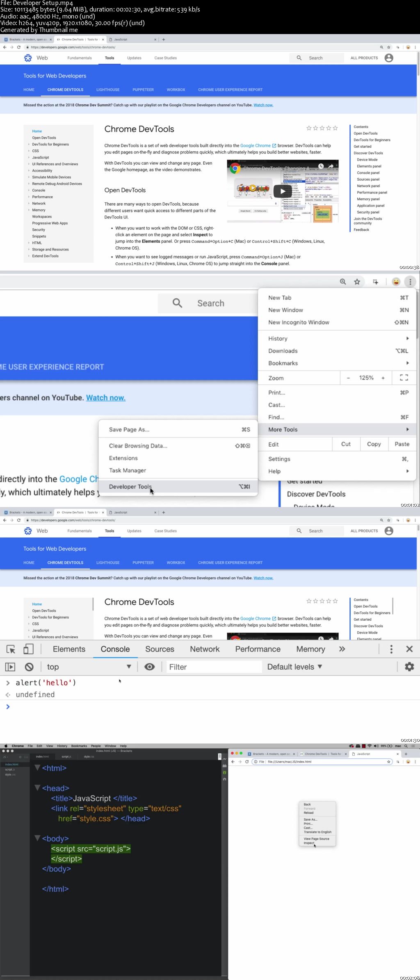Show more DevTools tabs with double chevron
The height and width of the screenshot is (980, 420).
click(x=342, y=649)
